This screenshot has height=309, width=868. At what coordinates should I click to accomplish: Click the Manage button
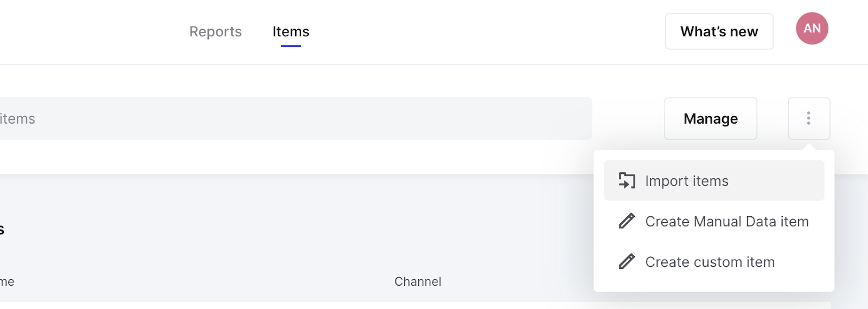coord(711,118)
